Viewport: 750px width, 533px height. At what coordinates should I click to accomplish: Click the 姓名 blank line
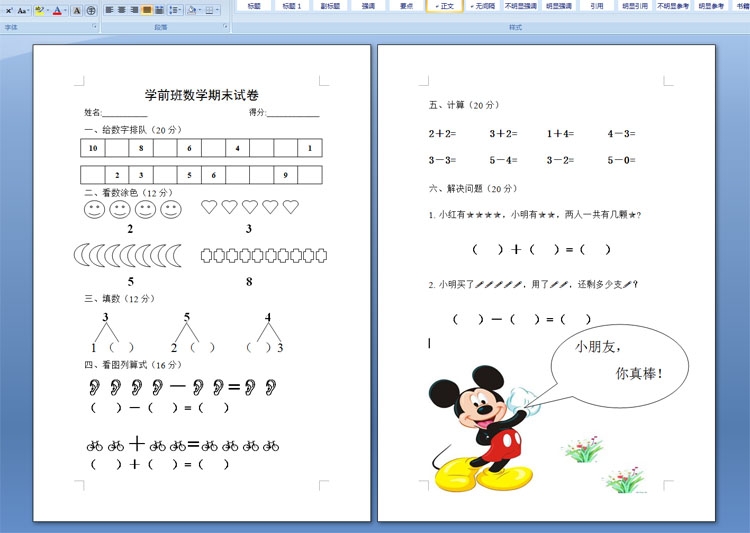[x=125, y=113]
